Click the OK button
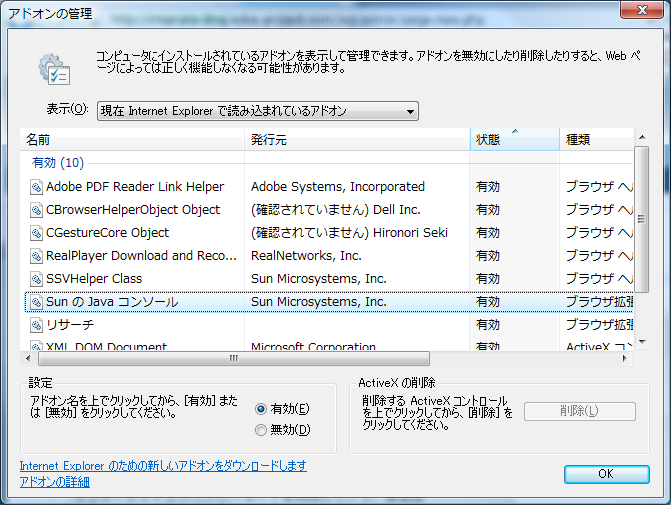The height and width of the screenshot is (505, 671). [606, 474]
